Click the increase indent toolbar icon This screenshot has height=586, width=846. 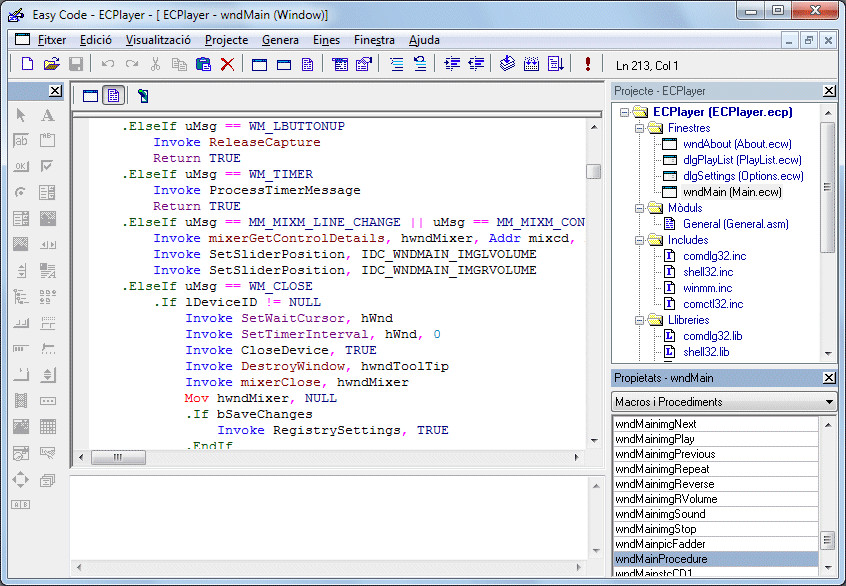(452, 64)
